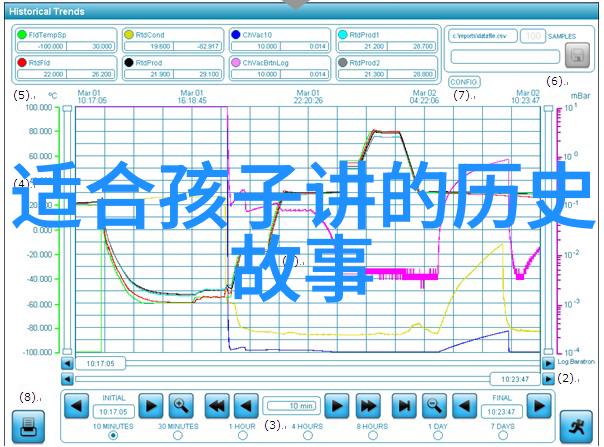Step forward one interval right of 10 min
The image size is (604, 447).
[x=337, y=406]
